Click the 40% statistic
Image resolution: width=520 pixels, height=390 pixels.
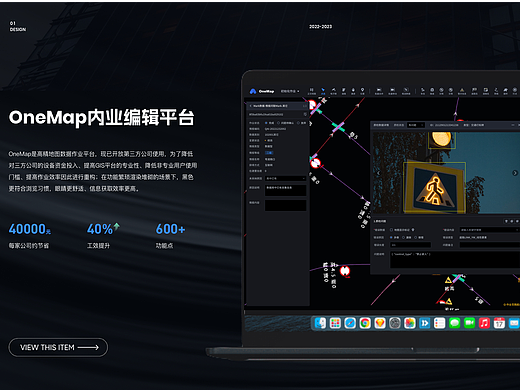103,229
